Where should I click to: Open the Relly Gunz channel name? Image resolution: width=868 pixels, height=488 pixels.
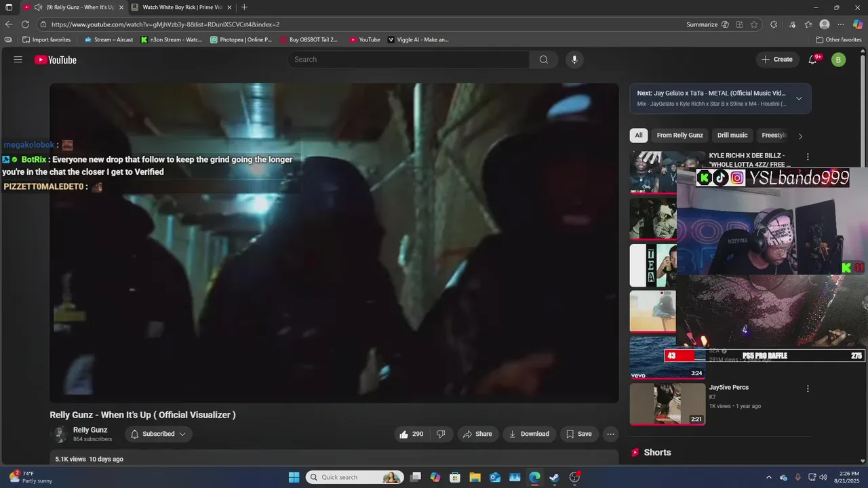tap(90, 430)
